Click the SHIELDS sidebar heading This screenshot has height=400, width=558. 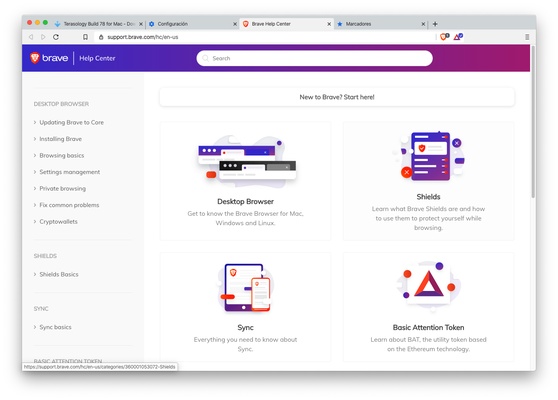tap(45, 256)
